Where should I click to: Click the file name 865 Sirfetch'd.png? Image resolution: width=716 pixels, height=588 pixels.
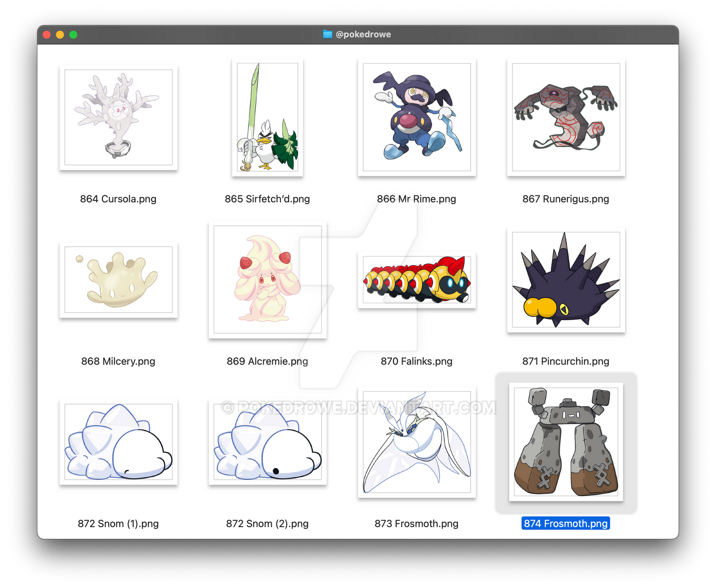pos(267,199)
